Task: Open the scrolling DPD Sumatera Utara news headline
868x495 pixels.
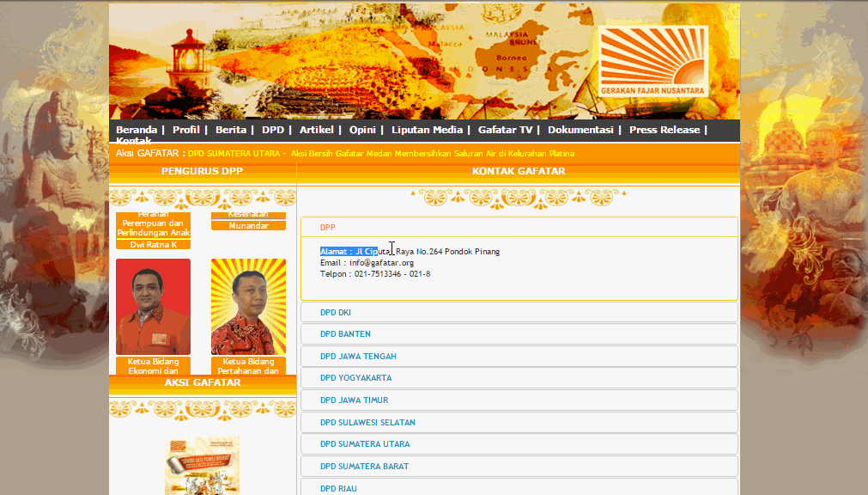Action: point(381,154)
